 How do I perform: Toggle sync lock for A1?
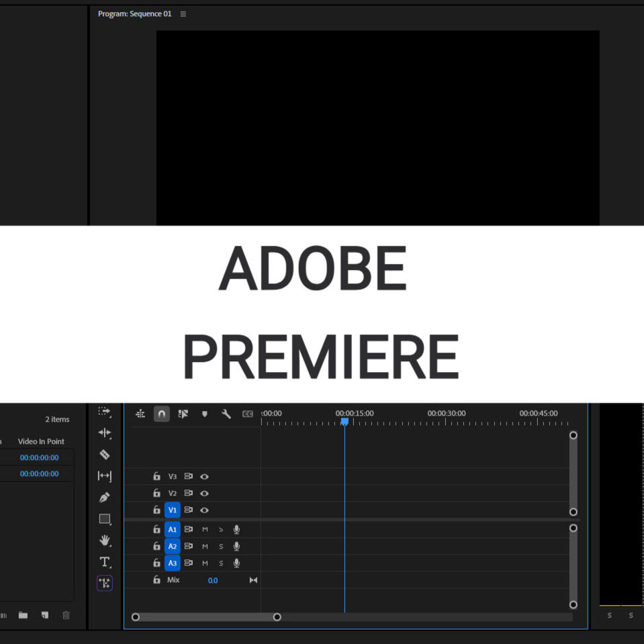pos(189,529)
